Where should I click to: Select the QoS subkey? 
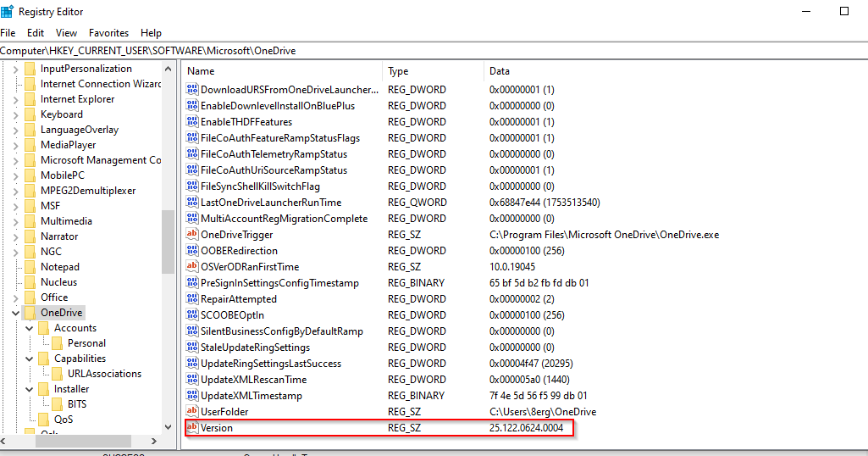pos(64,420)
